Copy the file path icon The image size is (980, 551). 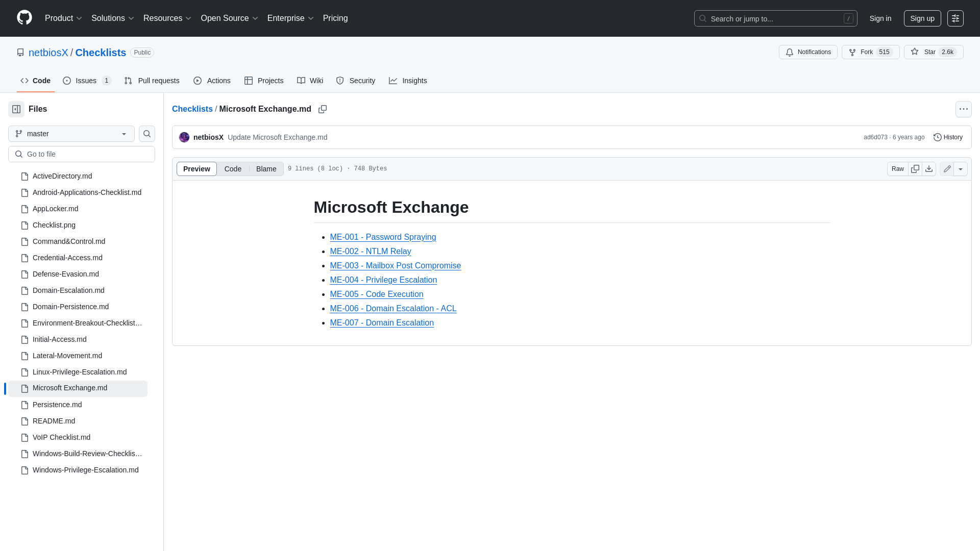click(323, 109)
